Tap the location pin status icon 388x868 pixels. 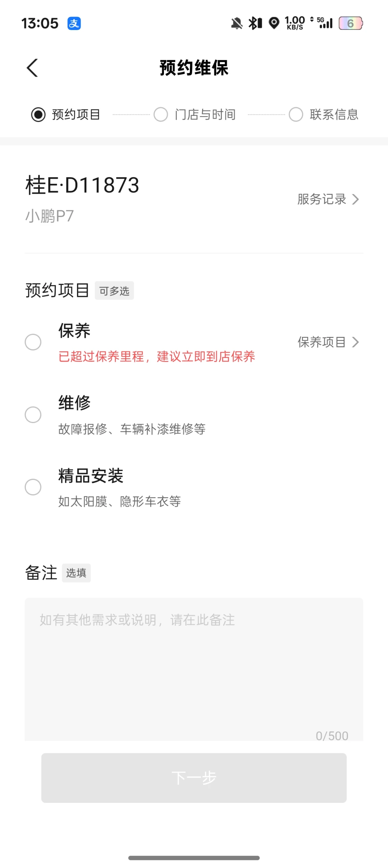tap(274, 23)
